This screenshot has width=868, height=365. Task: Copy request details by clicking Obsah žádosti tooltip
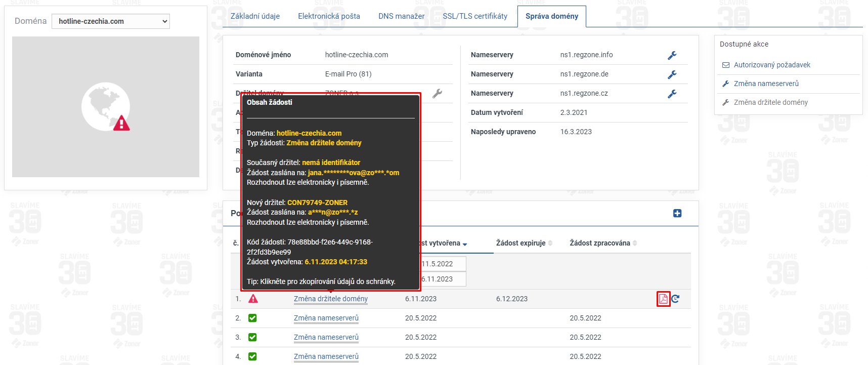[x=331, y=191]
